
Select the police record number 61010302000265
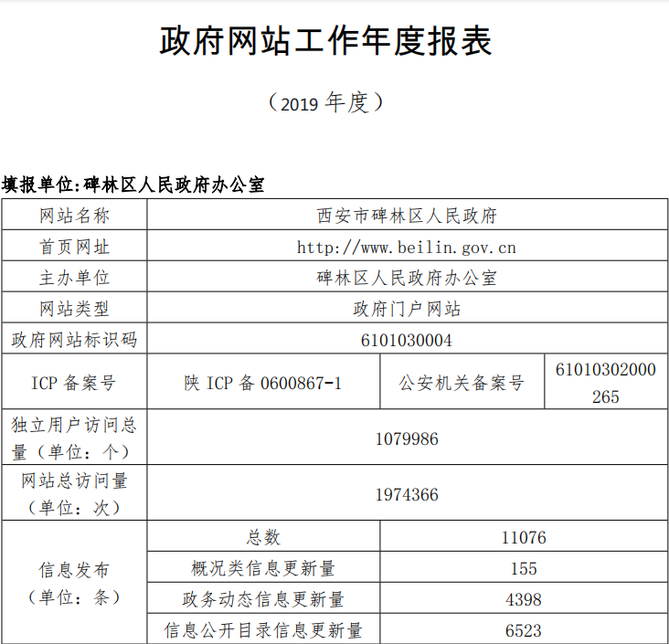coord(605,383)
